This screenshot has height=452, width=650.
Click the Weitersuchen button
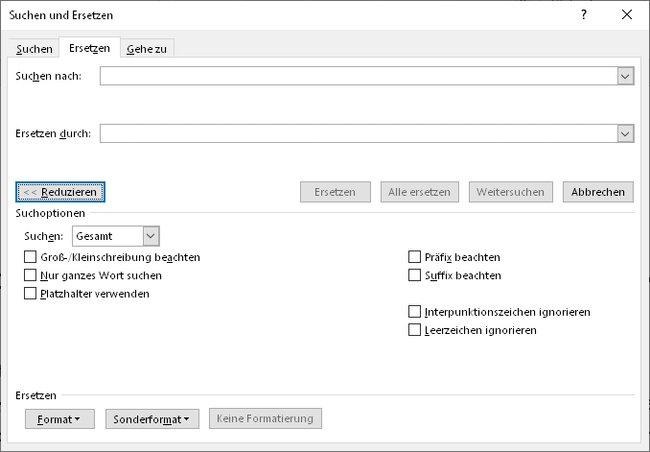coord(510,192)
